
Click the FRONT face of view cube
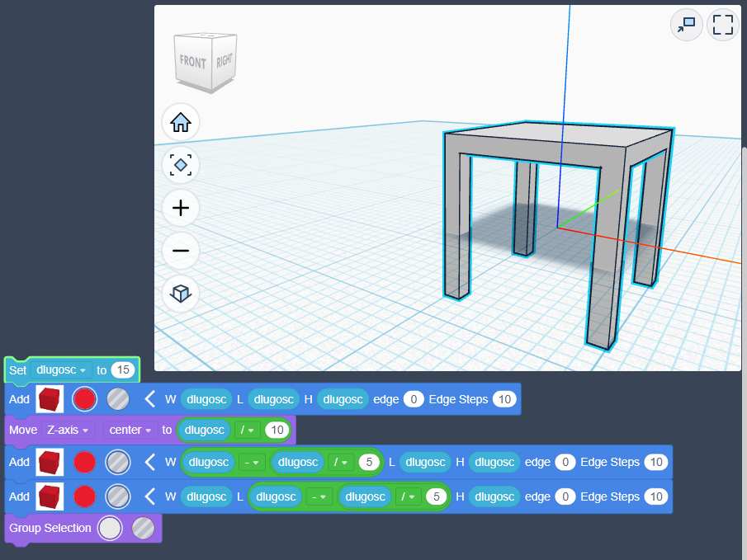pos(193,62)
